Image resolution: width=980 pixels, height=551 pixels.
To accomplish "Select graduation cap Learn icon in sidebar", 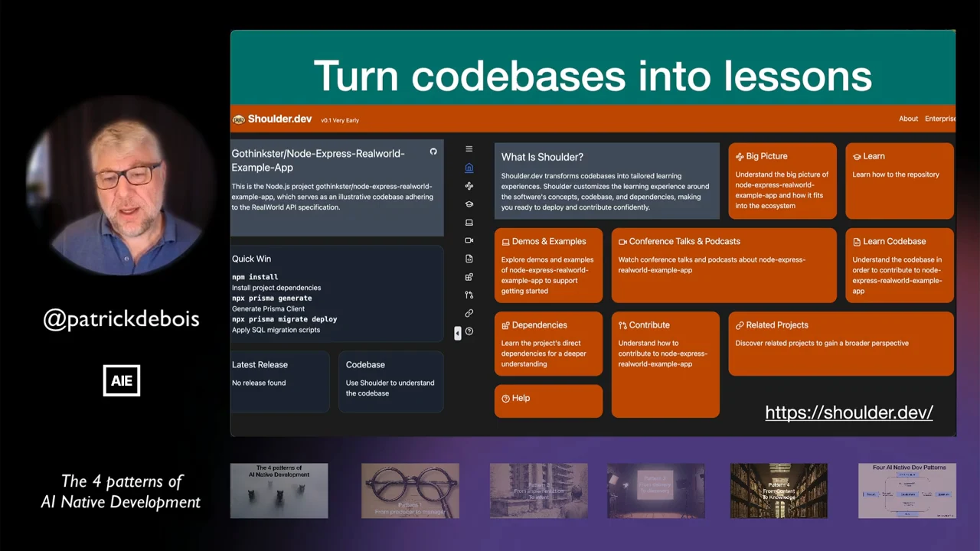I will [469, 204].
